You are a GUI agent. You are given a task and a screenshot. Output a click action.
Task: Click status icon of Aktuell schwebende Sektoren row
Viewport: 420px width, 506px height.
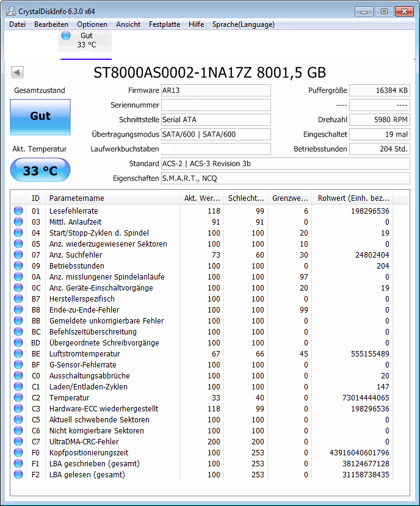(x=18, y=419)
